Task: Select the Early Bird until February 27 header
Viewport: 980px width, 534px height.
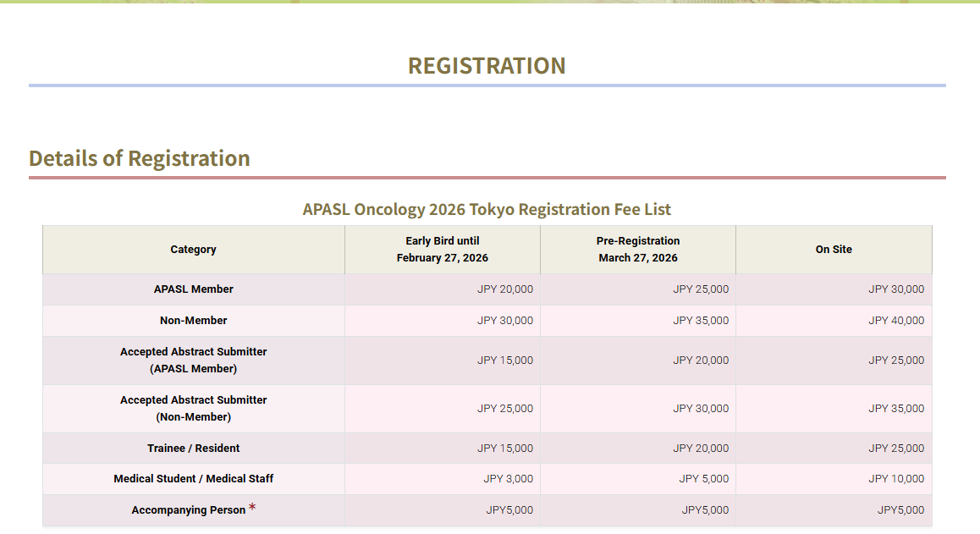Action: [x=442, y=250]
